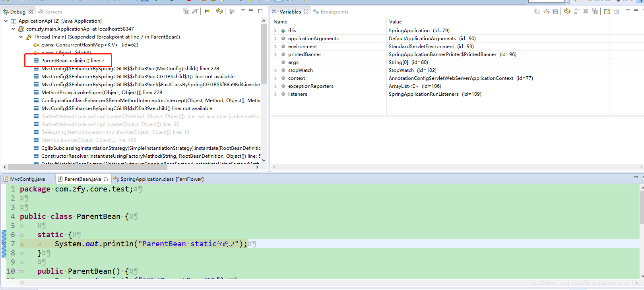The width and height of the screenshot is (644, 290).
Task: Open the Variables view's View Menu triangle
Action: (x=628, y=10)
